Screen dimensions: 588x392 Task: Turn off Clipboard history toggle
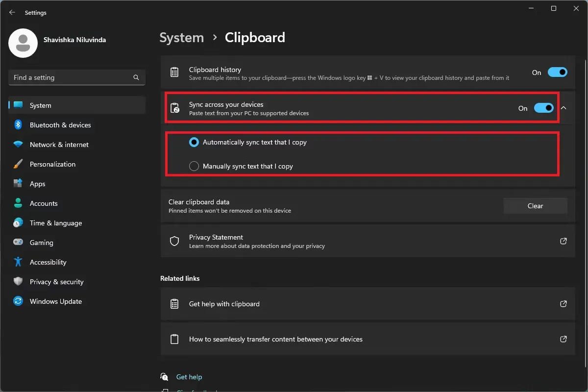point(558,73)
